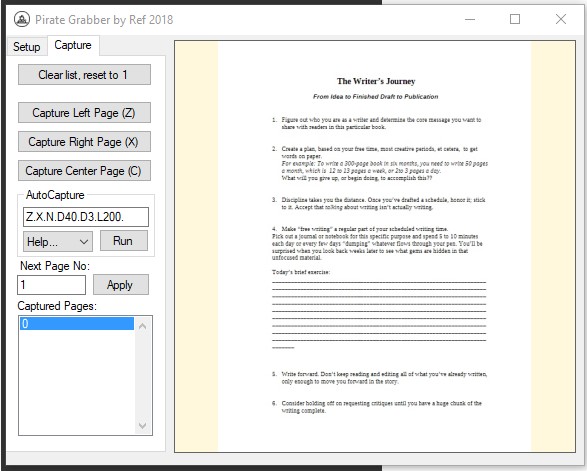Click 'Clear list, reset to 1' button

pos(84,75)
